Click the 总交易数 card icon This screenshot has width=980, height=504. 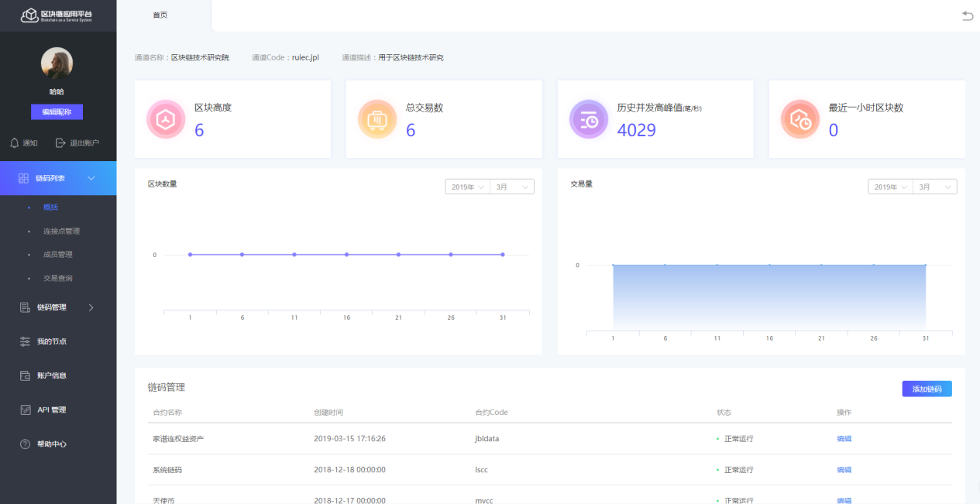tap(377, 118)
